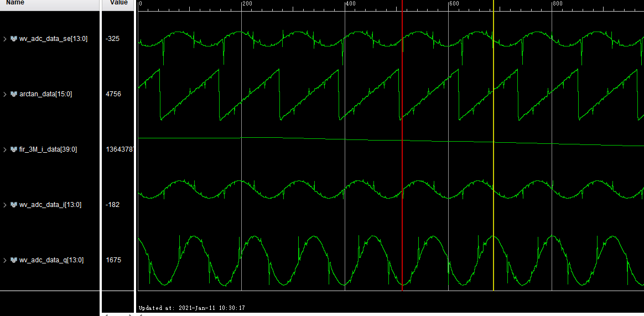Viewport: 644px width, 316px height.
Task: Click the value -182
Action: (x=112, y=205)
